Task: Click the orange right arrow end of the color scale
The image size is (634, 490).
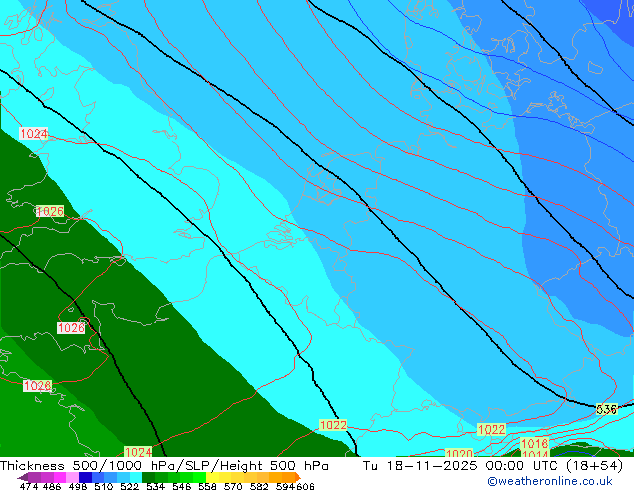Action: click(298, 477)
